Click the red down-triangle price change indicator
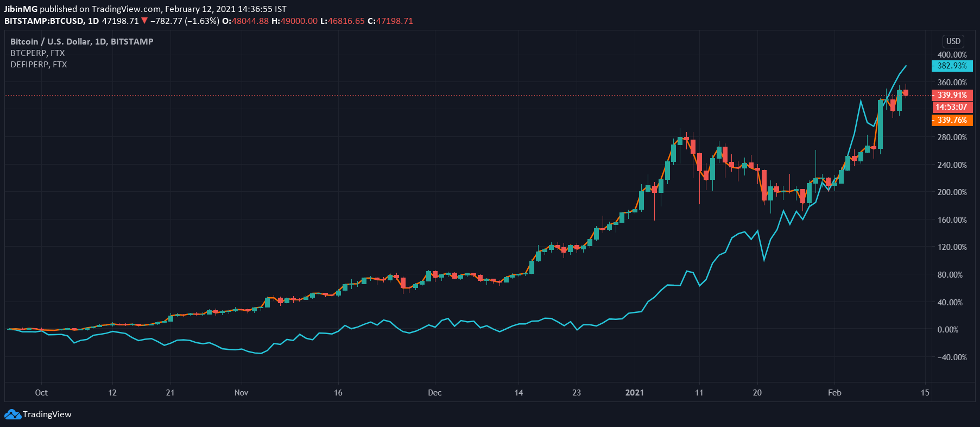The height and width of the screenshot is (427, 980). click(144, 21)
